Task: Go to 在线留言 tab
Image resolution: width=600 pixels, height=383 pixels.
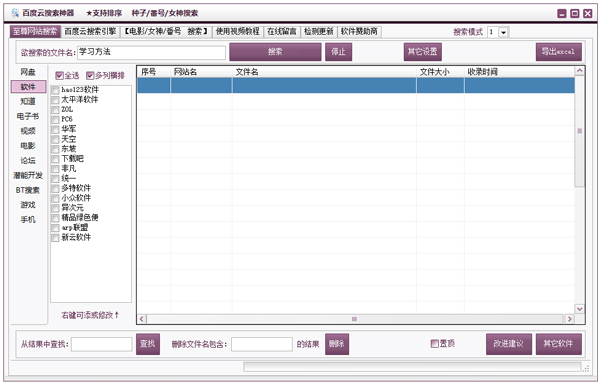Action: click(x=282, y=31)
